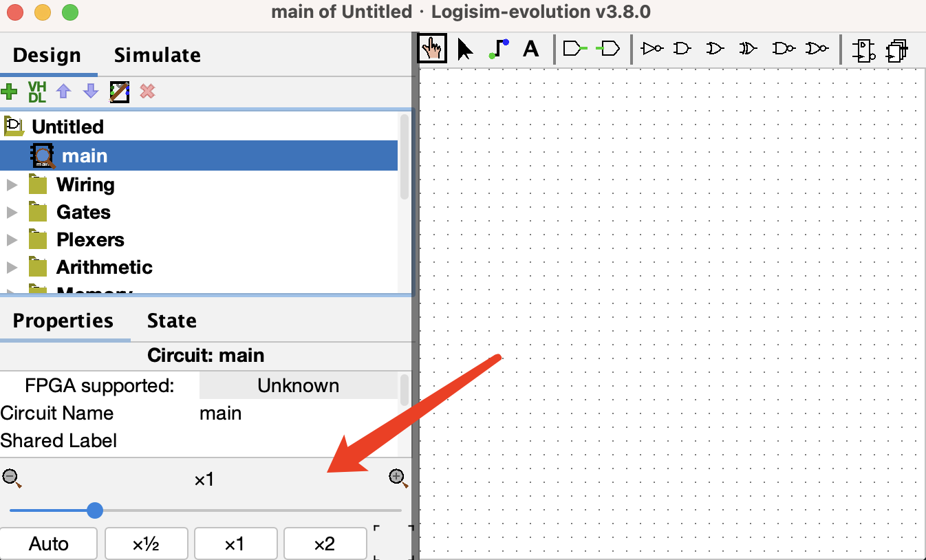Image resolution: width=926 pixels, height=560 pixels.
Task: Select the arrow Edit selection tool
Action: (x=465, y=49)
